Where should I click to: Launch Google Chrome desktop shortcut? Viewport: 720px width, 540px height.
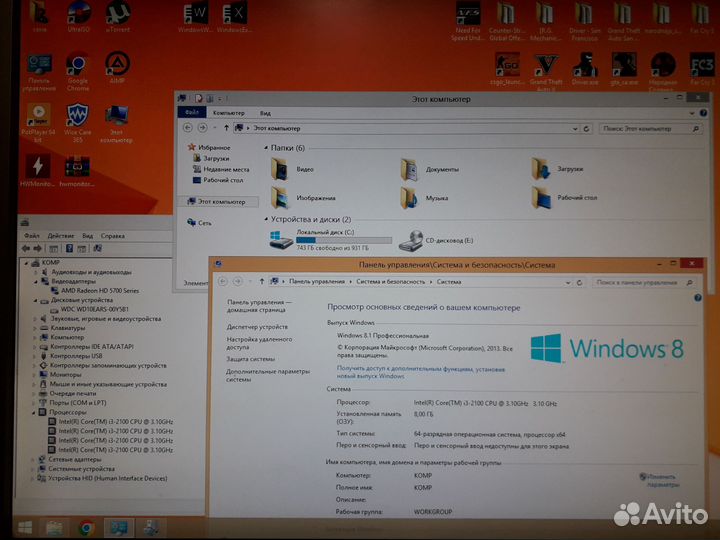pos(78,71)
